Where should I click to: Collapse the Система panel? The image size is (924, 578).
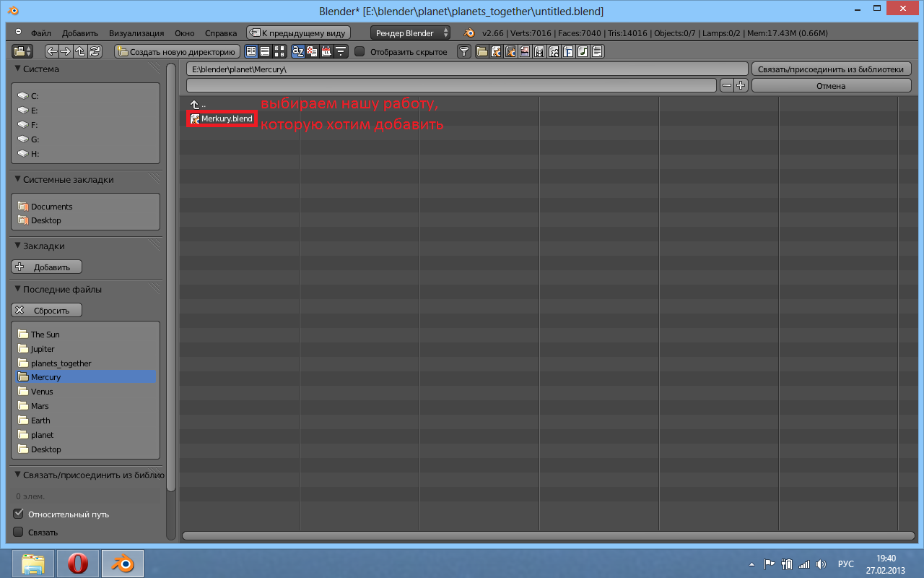point(18,69)
